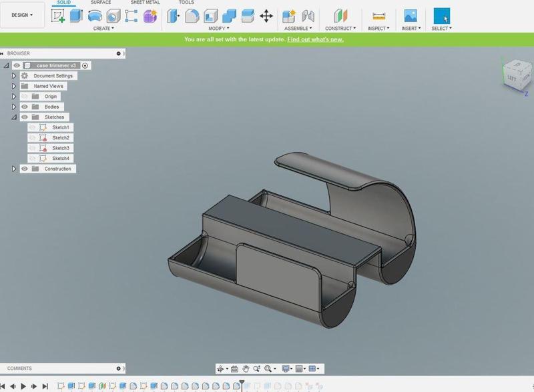Click the Move/Copy arrows icon
The width and height of the screenshot is (534, 392).
point(266,16)
